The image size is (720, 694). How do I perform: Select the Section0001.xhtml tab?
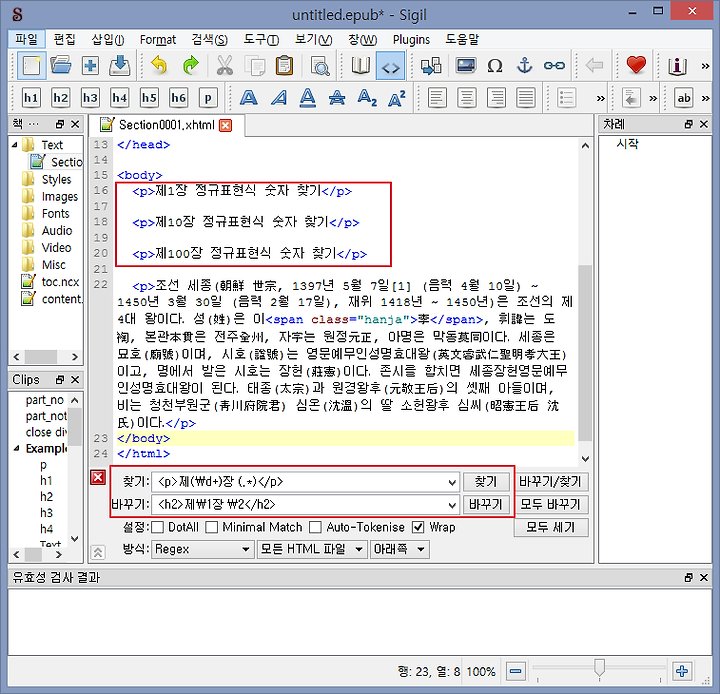click(166, 125)
